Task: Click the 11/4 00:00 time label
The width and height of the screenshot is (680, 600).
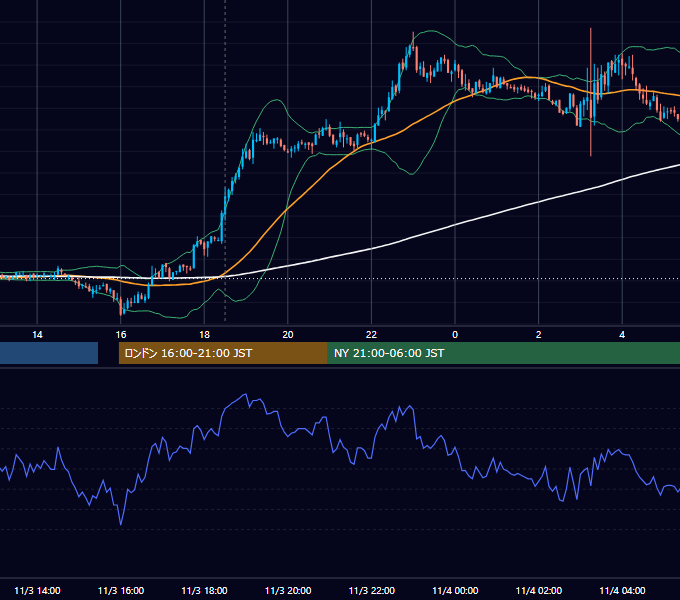Action: click(455, 590)
